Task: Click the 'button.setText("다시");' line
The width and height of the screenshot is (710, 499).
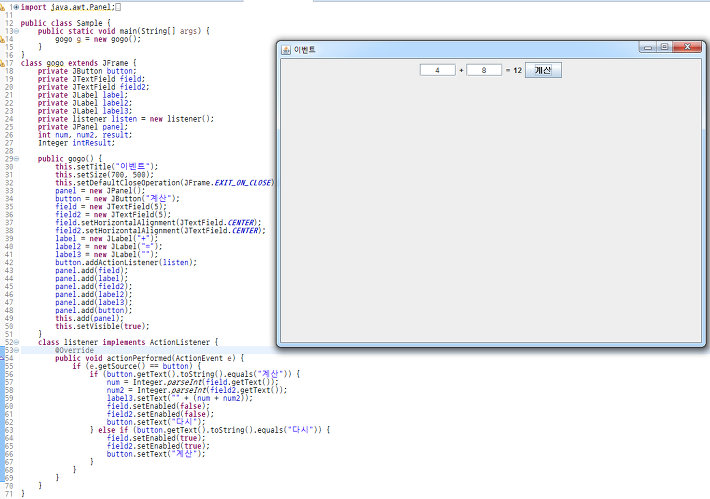Action: click(156, 422)
